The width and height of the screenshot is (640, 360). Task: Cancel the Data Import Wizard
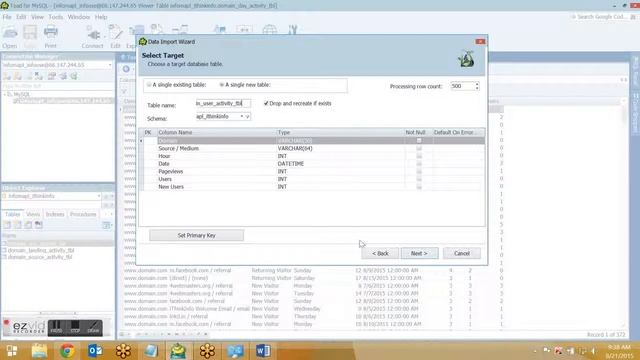pyautogui.click(x=462, y=253)
